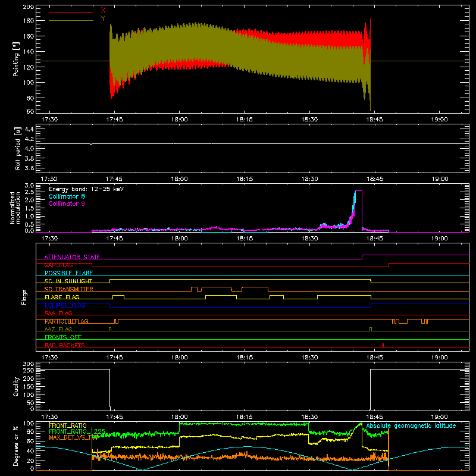Select the olive legend line for Y
The height and width of the screenshot is (476, 476).
[x=71, y=20]
